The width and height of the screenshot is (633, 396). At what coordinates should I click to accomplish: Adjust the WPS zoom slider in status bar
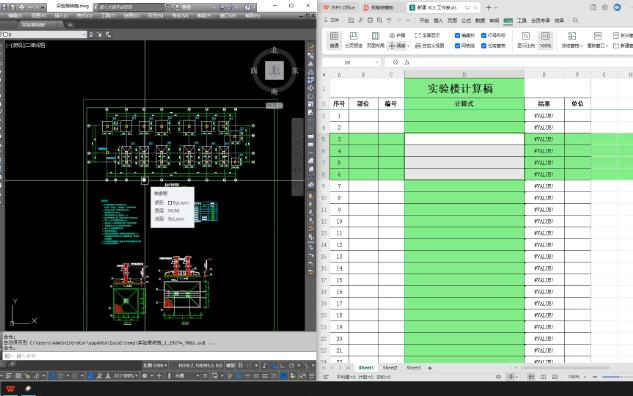(612, 377)
